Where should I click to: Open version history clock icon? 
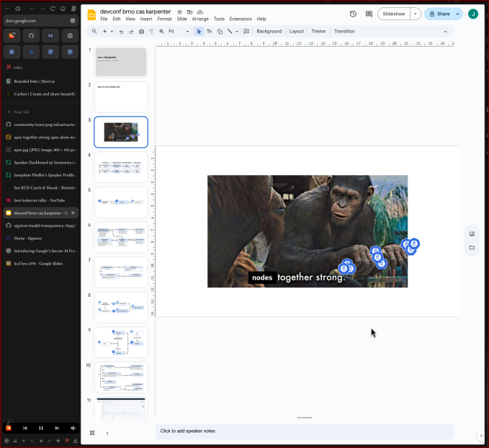(x=353, y=14)
